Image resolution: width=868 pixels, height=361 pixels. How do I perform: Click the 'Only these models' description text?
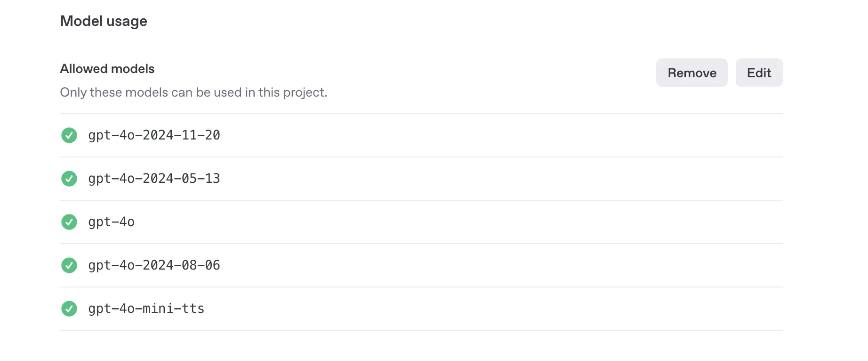coord(193,92)
